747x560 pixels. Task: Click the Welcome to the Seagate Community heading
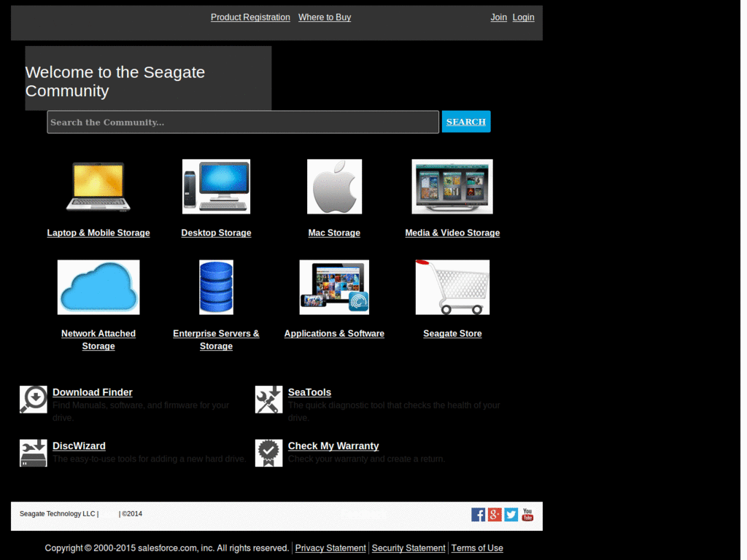pyautogui.click(x=115, y=82)
